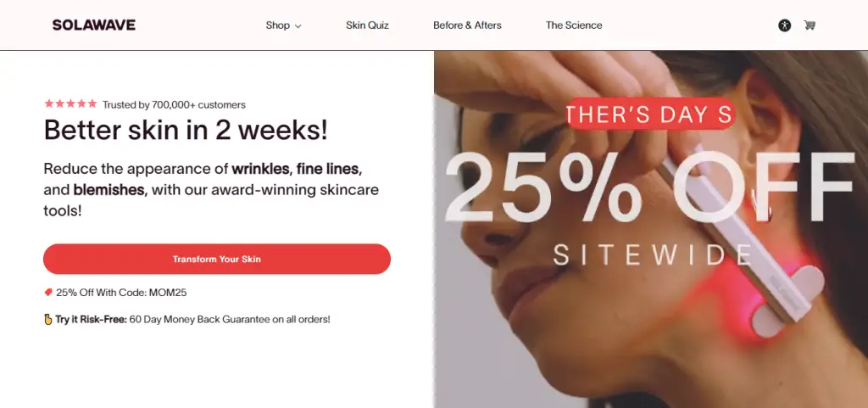Click the SOLAWAVE logo
This screenshot has height=408, width=868.
(93, 25)
